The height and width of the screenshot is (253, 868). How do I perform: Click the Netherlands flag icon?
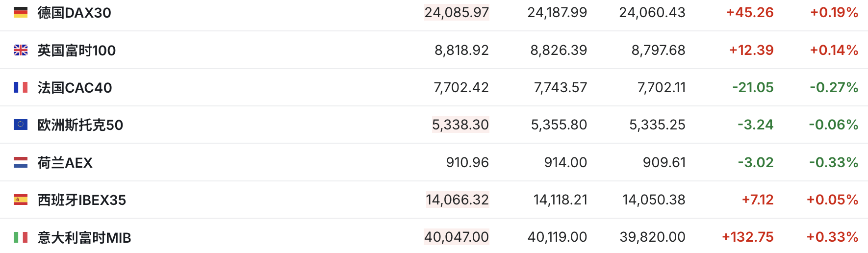coord(21,162)
